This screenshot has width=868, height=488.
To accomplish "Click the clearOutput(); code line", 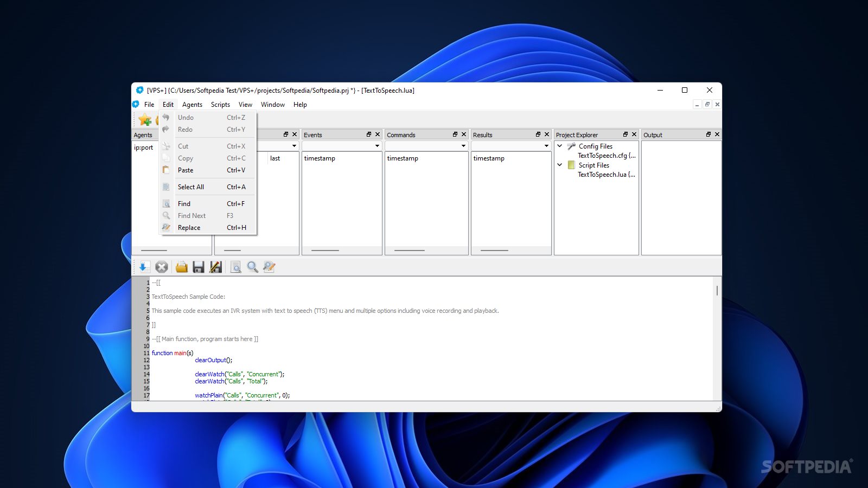I will pyautogui.click(x=213, y=360).
